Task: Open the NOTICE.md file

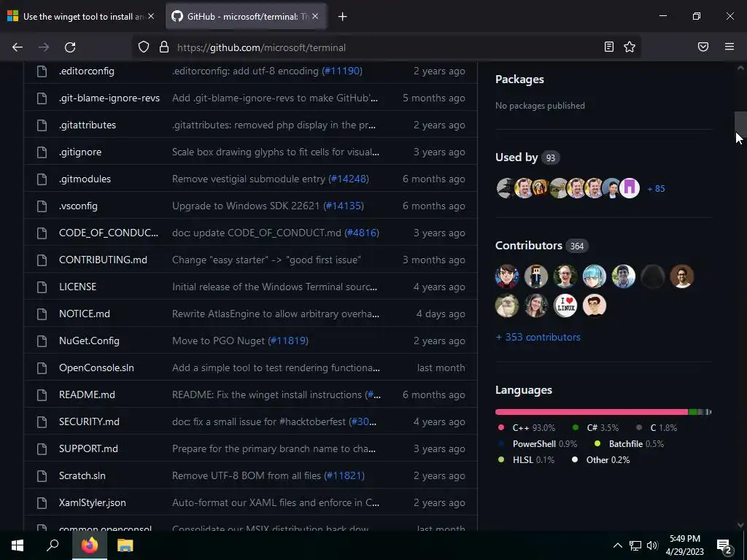Action: pyautogui.click(x=85, y=314)
